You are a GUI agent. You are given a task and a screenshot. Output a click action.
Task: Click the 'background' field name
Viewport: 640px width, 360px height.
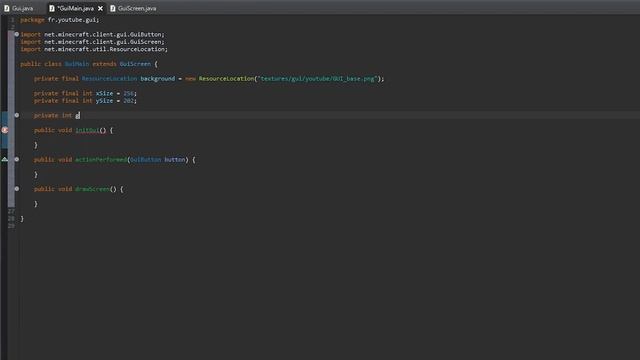(x=158, y=78)
